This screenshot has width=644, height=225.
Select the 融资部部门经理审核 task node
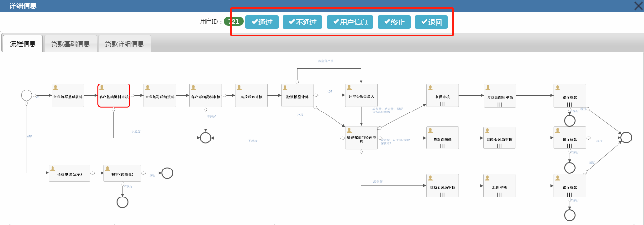coord(361,138)
